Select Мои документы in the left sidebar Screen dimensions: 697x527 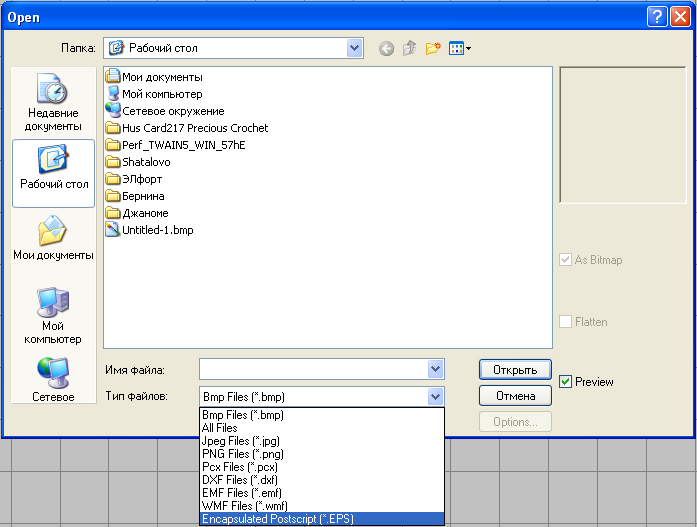[x=53, y=238]
